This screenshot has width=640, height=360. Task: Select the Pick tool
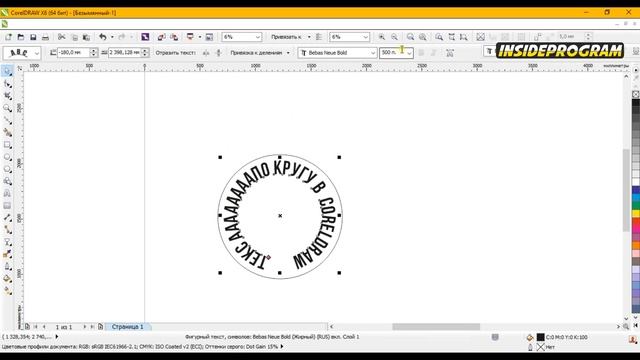pyautogui.click(x=7, y=72)
